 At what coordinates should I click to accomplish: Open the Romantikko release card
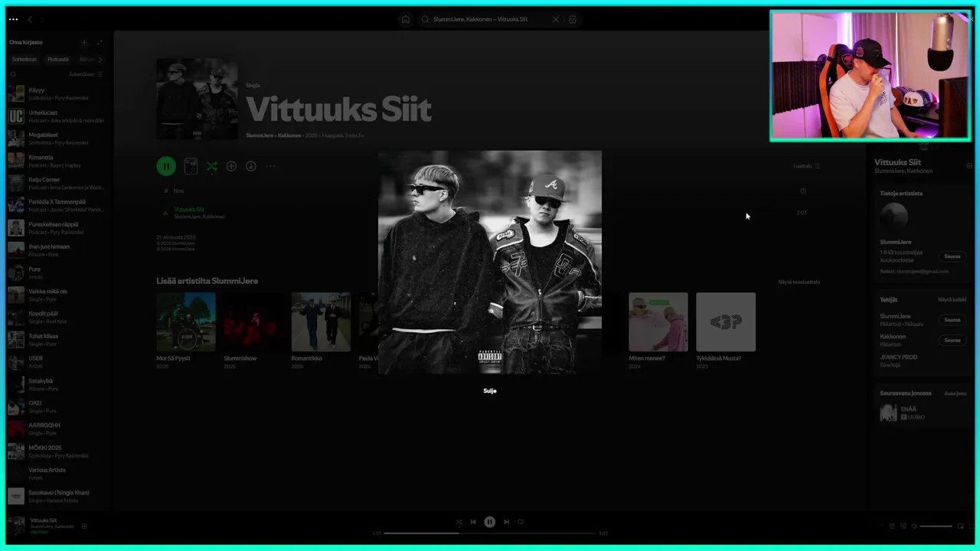click(x=321, y=331)
